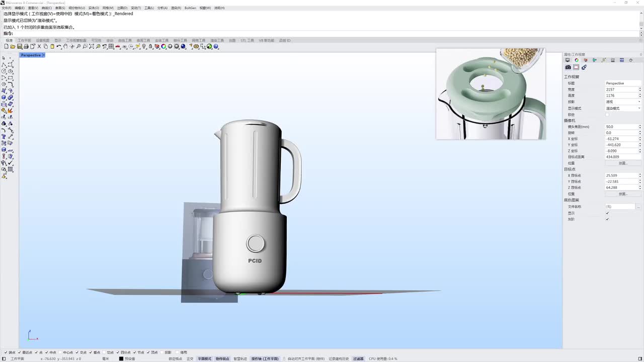Click the Cut scissors icon
644x362 pixels.
pos(39,46)
